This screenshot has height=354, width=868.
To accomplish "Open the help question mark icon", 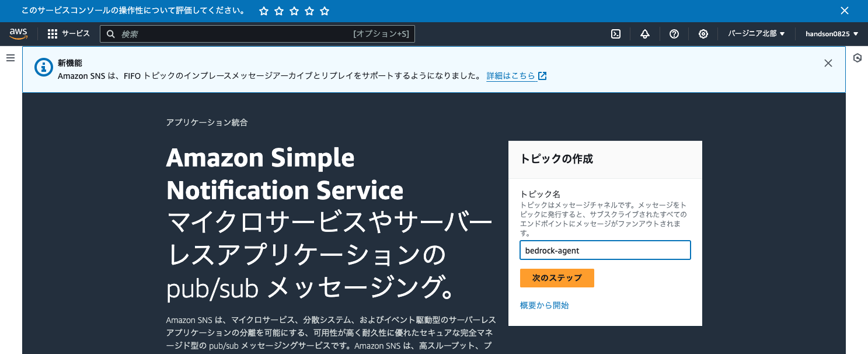I will point(674,34).
